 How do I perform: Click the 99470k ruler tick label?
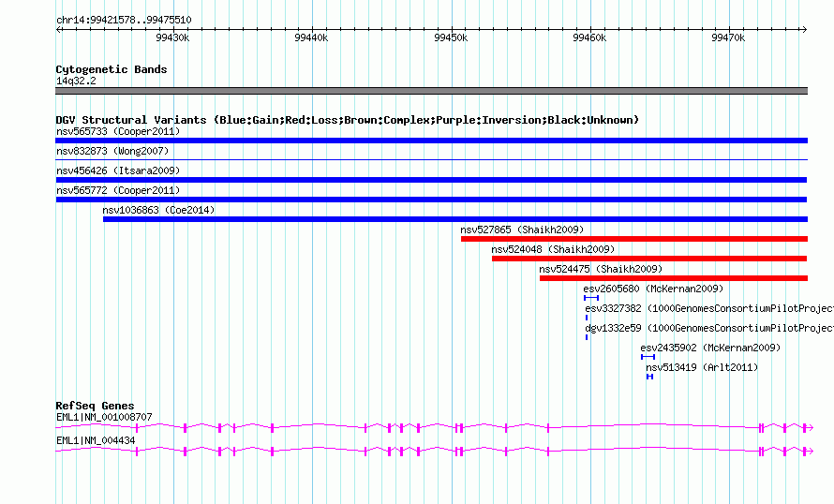coord(728,37)
